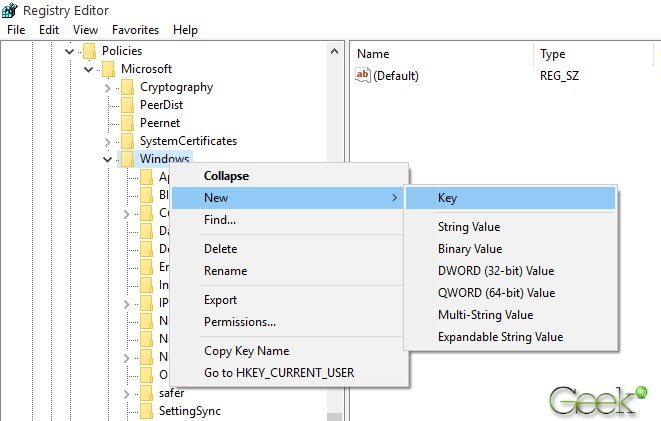Image resolution: width=661 pixels, height=421 pixels.
Task: Open the New submenu item
Action: [290, 198]
